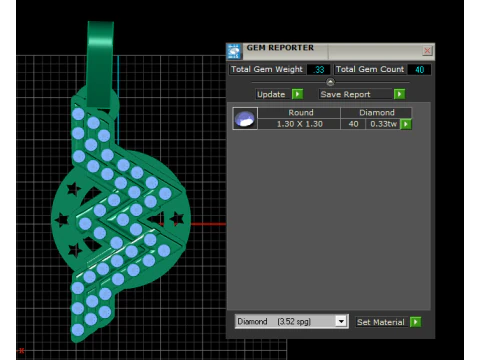Click the Total Gem Count value 40

click(x=419, y=69)
